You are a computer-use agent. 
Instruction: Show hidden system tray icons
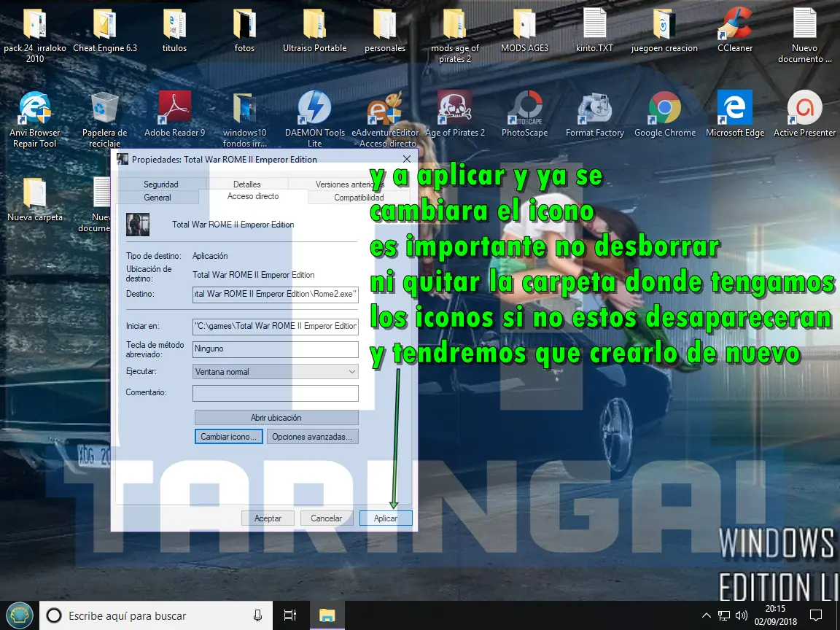(706, 615)
